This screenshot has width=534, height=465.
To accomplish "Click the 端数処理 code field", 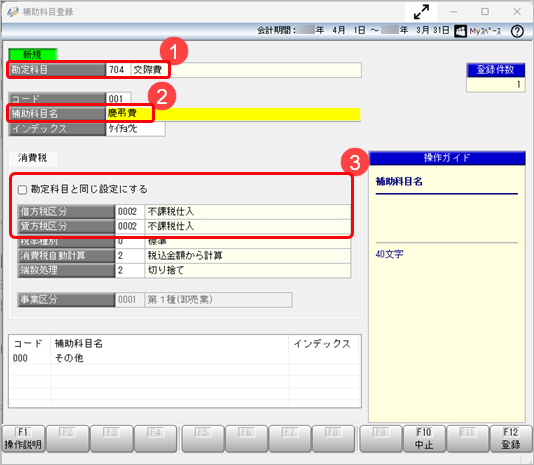I will click(x=130, y=270).
